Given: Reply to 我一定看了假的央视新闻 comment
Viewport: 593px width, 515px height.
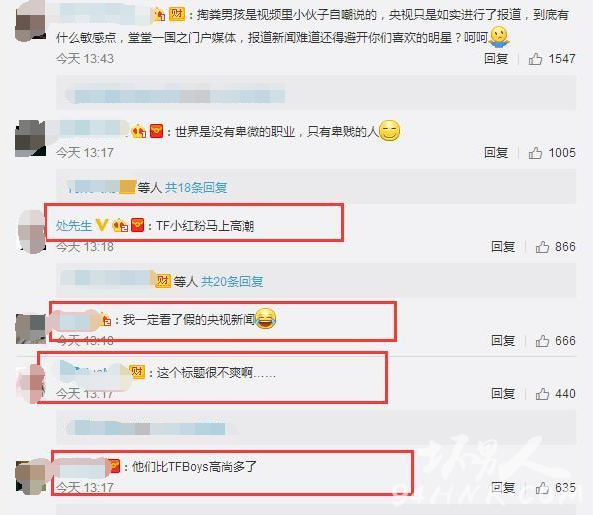Looking at the screenshot, I should click(503, 341).
